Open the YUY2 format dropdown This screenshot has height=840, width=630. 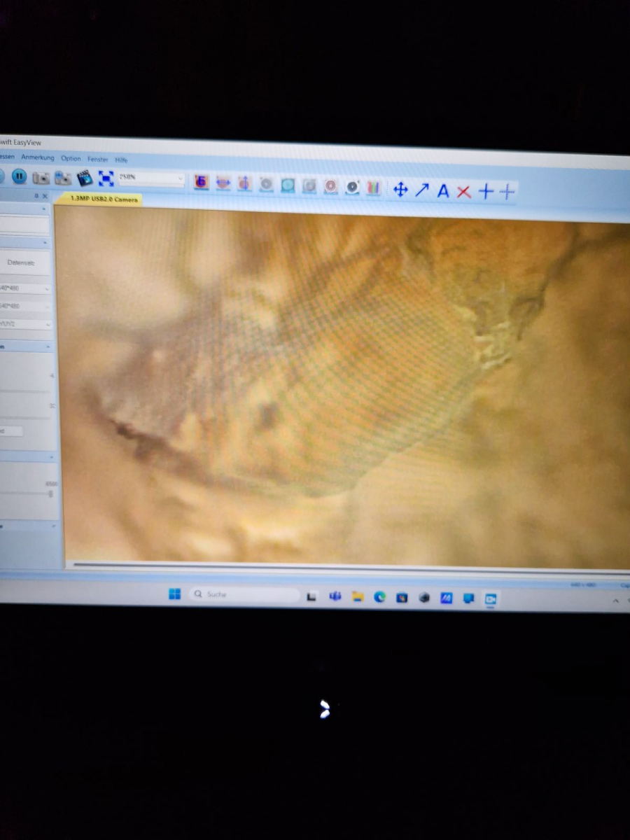coord(46,324)
